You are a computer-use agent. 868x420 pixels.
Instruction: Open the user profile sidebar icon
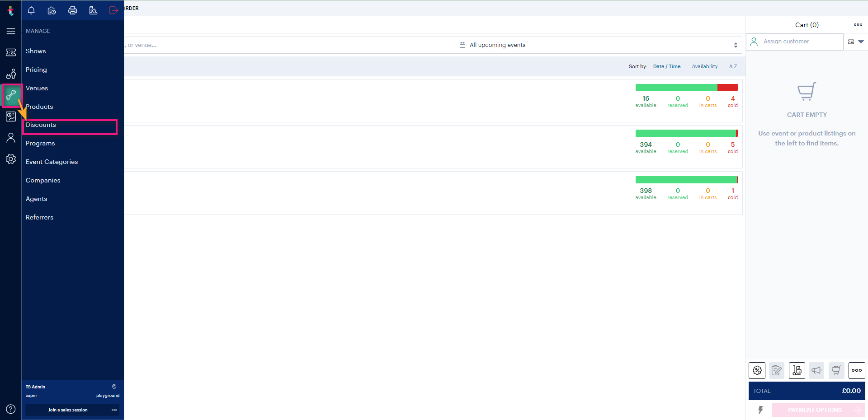[11, 138]
